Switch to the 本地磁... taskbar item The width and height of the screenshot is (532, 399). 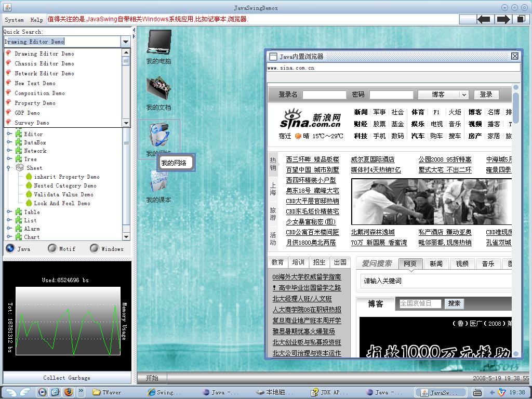pyautogui.click(x=274, y=392)
